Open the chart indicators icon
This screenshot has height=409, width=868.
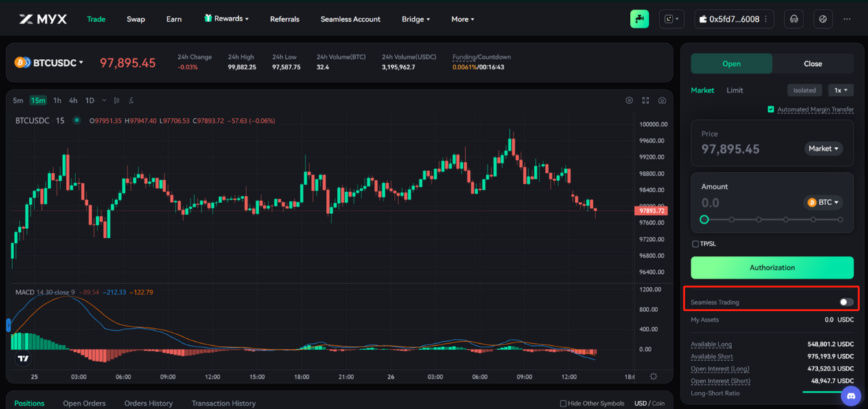coord(131,101)
